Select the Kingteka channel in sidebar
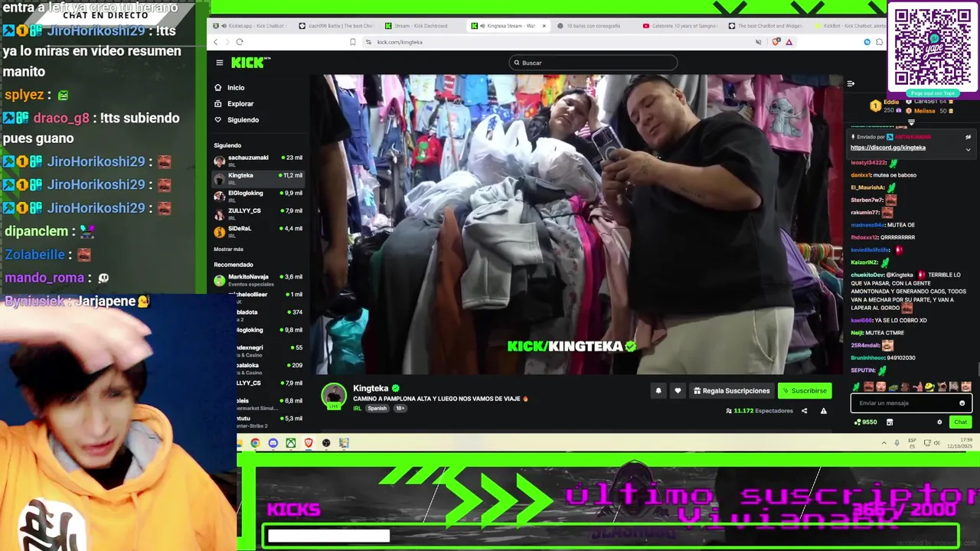980x551 pixels. click(x=258, y=178)
